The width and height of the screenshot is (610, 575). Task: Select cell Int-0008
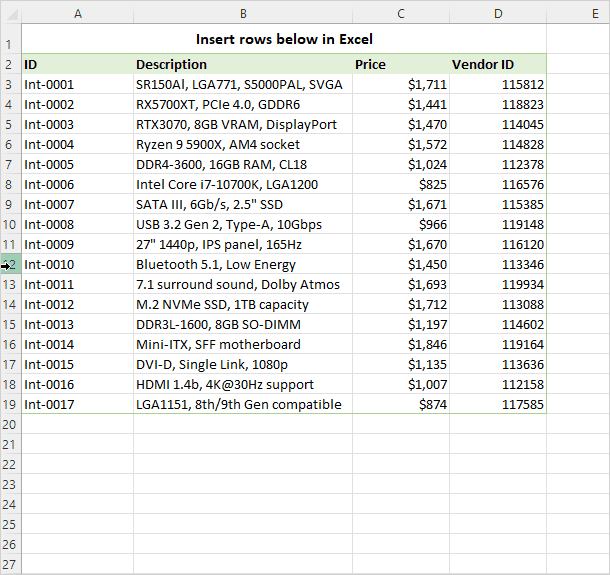[x=78, y=224]
